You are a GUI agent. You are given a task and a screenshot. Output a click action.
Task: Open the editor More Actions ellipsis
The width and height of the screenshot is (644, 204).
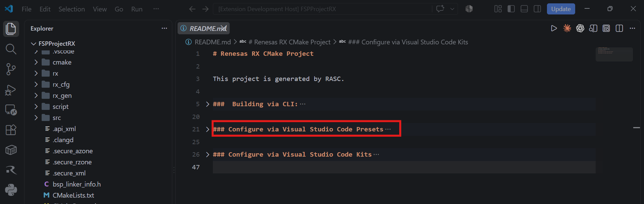click(x=633, y=29)
